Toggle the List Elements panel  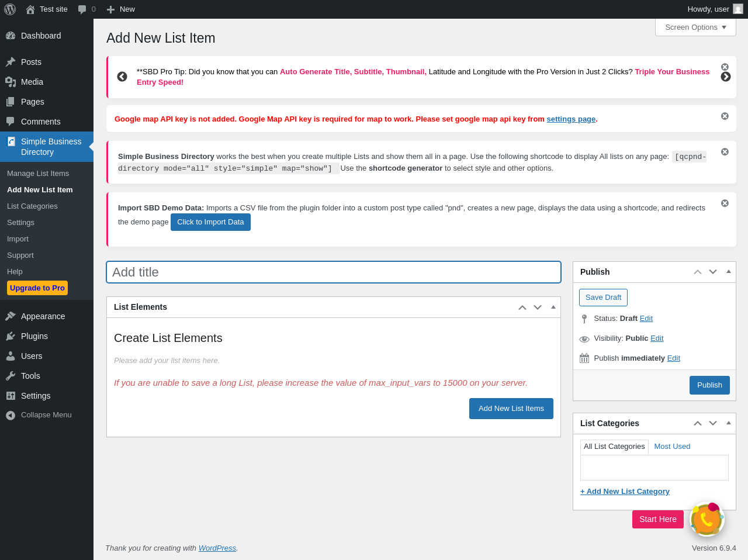553,307
